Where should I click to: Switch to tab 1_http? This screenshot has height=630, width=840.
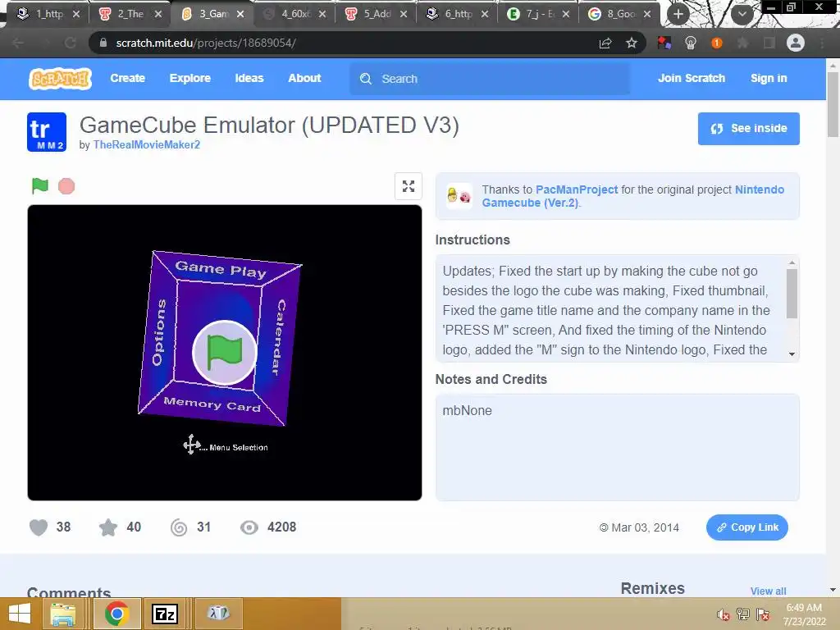pos(48,14)
